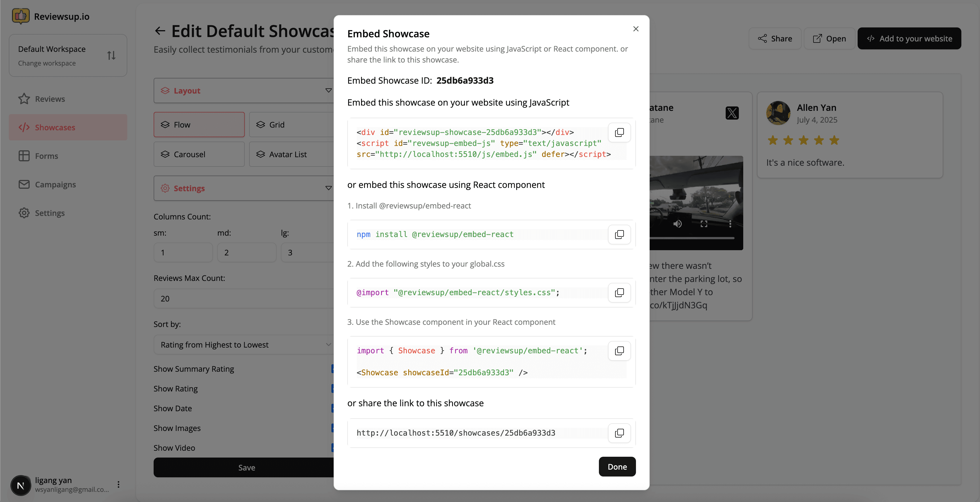Click the Share button
Screen dimensions: 980x502
pyautogui.click(x=775, y=38)
